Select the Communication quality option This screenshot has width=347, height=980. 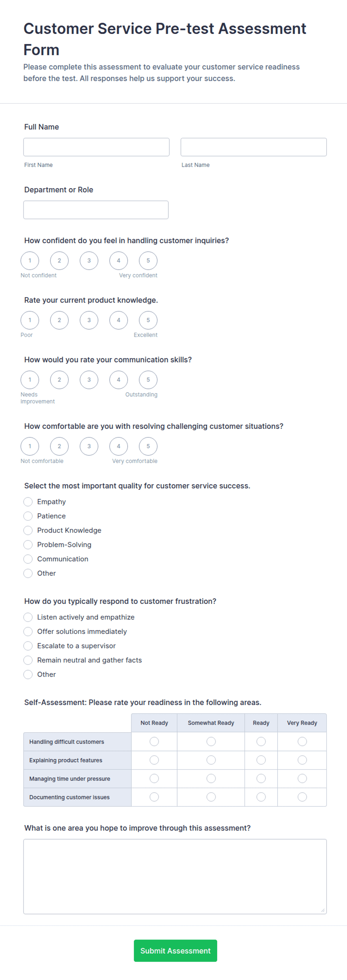click(28, 558)
